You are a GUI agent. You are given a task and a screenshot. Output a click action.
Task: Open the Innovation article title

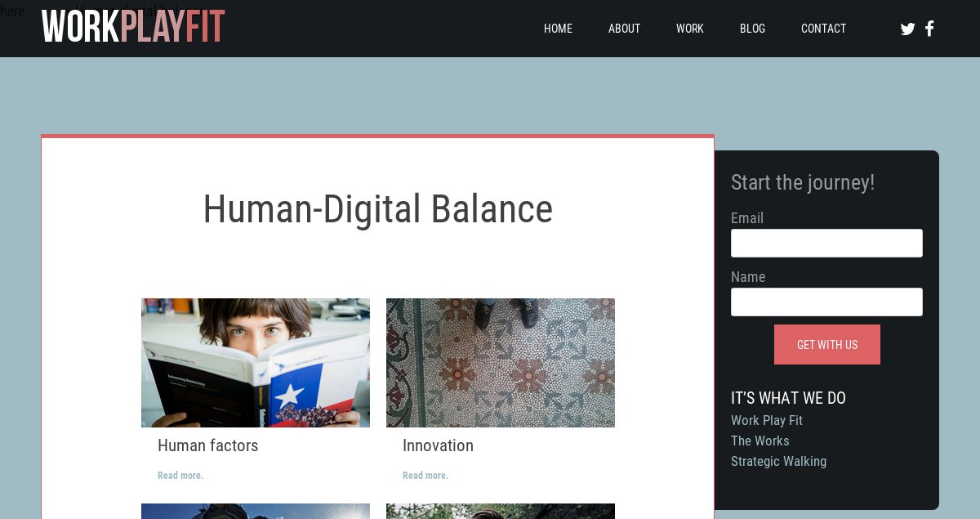coord(438,445)
